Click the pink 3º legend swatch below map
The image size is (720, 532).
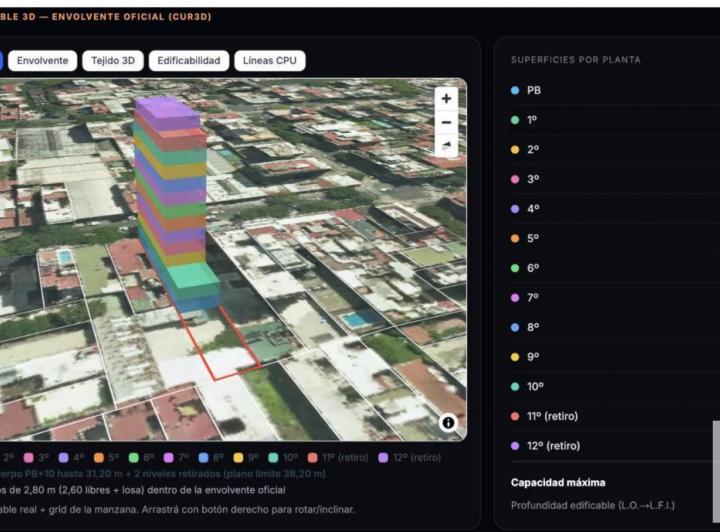pos(28,458)
